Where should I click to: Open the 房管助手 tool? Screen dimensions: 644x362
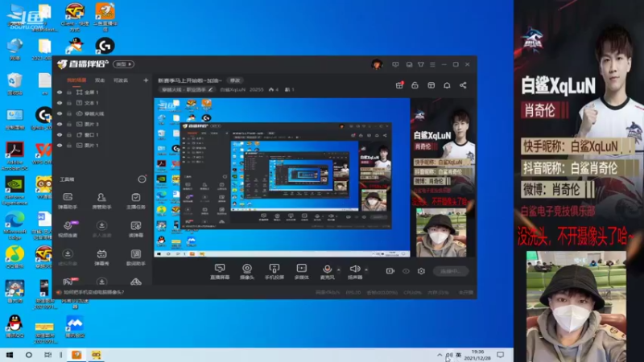click(x=101, y=200)
